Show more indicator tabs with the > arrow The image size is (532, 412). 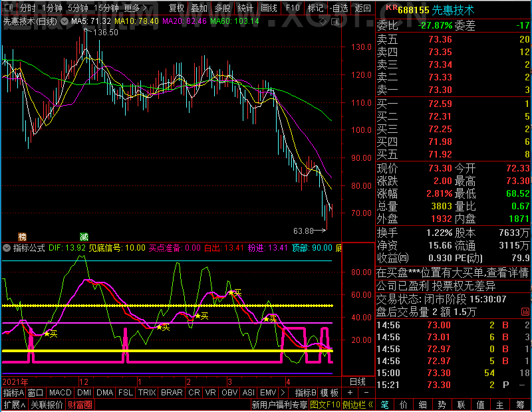click(x=283, y=393)
